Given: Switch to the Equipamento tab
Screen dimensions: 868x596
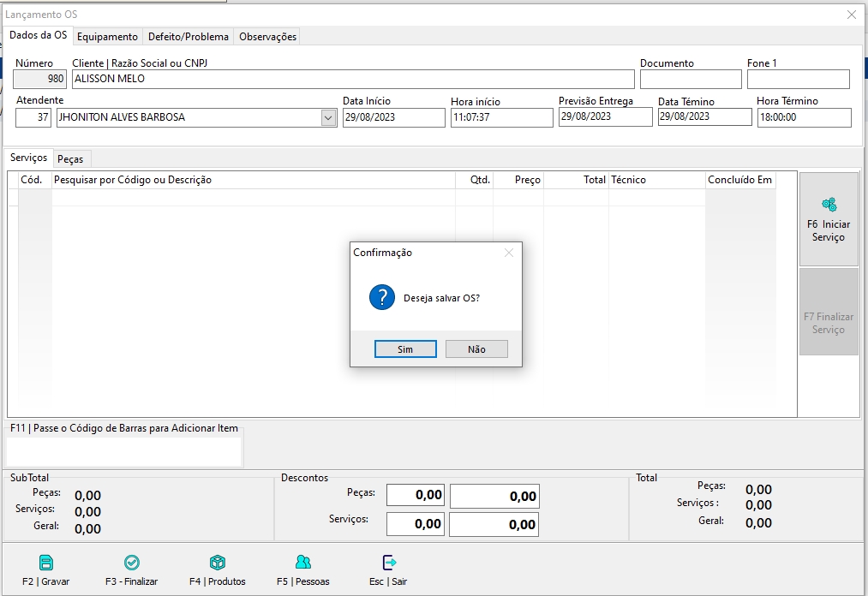Looking at the screenshot, I should point(107,37).
